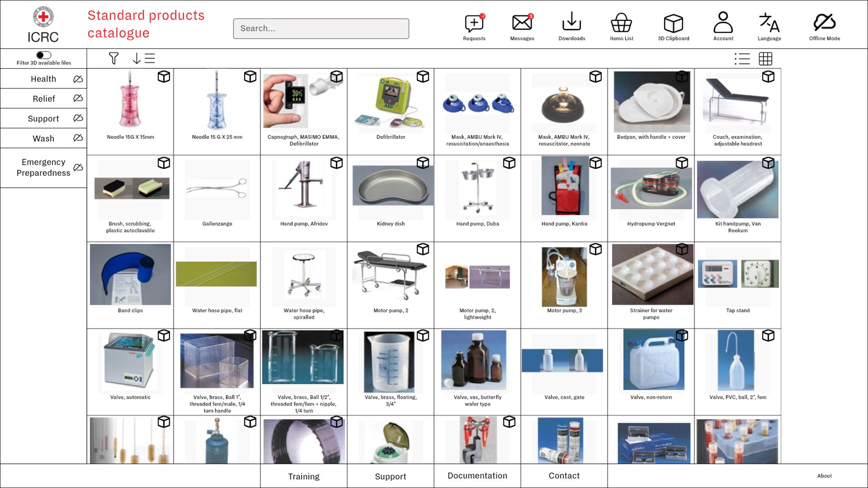Open the sort order dropdown
This screenshot has height=488, width=868.
(x=144, y=58)
